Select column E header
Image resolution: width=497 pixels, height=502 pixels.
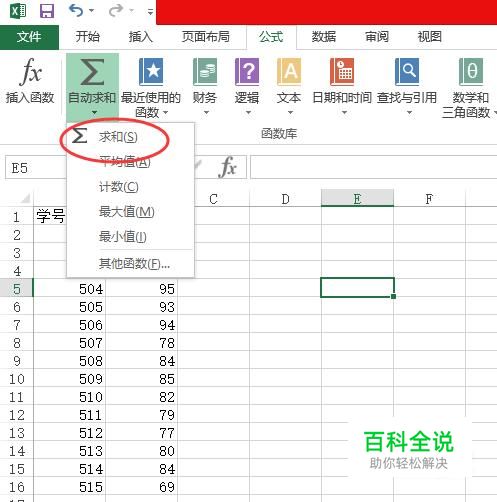tap(357, 199)
